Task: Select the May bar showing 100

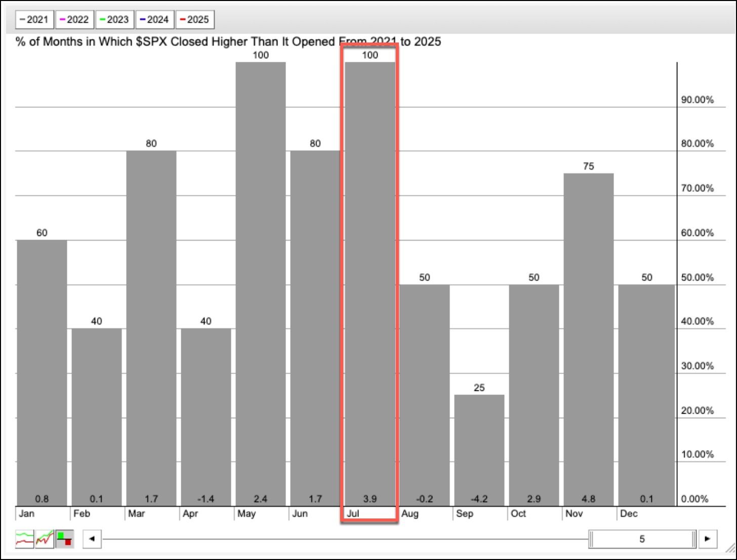Action: click(x=261, y=284)
